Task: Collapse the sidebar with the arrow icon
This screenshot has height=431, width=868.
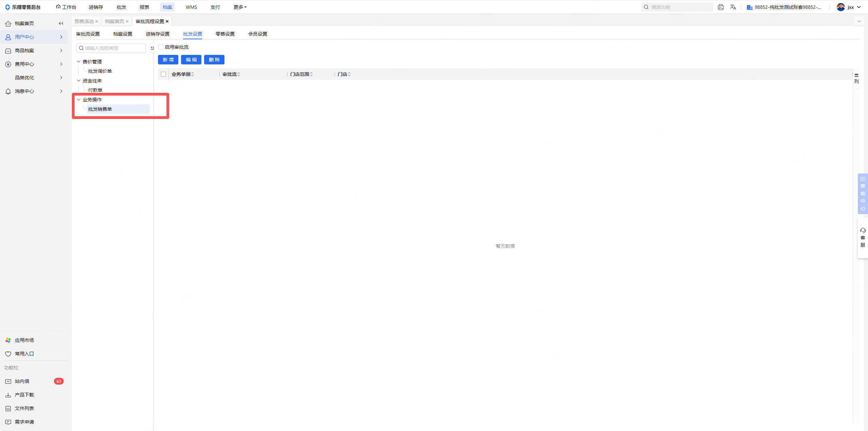Action: 61,23
